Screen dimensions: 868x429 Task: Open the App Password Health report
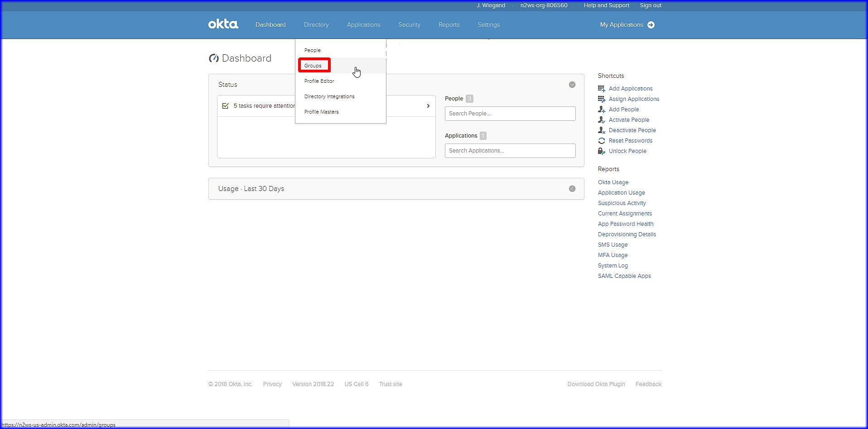point(626,224)
